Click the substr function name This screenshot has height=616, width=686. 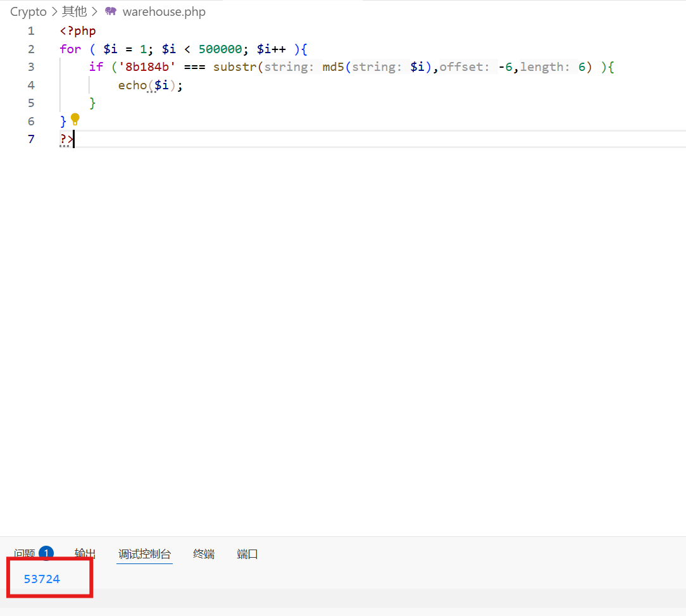(x=235, y=67)
